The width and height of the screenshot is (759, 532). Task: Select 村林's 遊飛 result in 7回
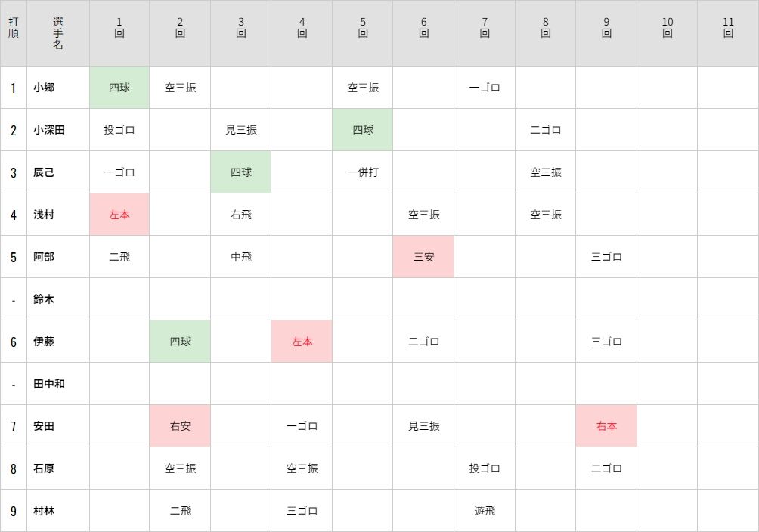click(x=485, y=511)
